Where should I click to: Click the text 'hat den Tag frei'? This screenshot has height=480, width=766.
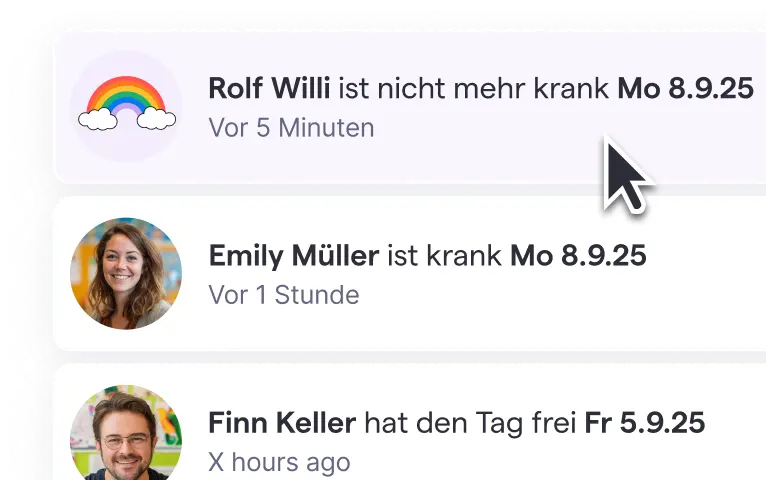[x=470, y=423]
